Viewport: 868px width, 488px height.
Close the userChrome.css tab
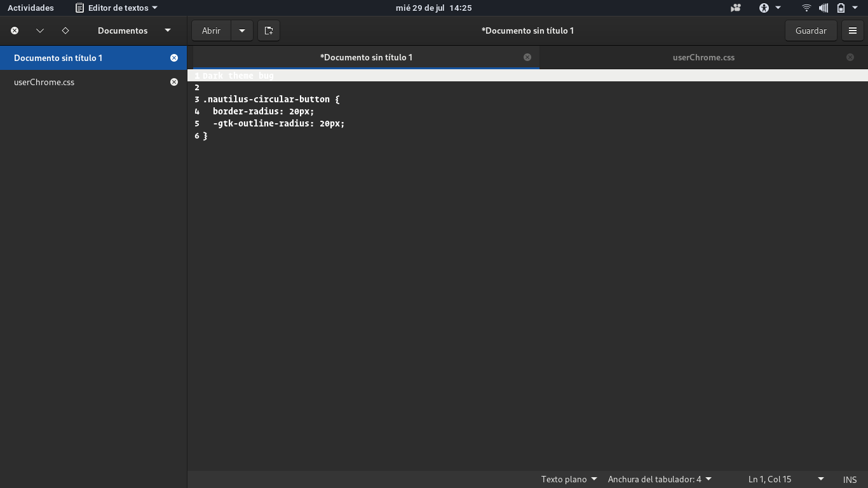pyautogui.click(x=850, y=57)
